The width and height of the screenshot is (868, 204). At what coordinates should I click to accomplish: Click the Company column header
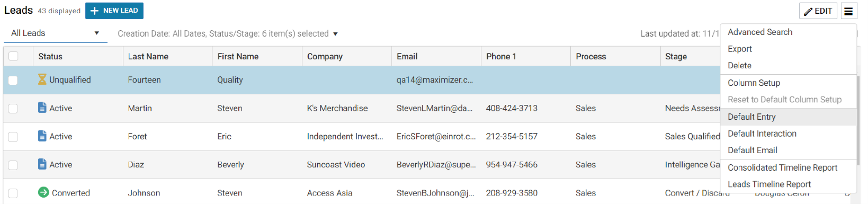click(x=325, y=56)
